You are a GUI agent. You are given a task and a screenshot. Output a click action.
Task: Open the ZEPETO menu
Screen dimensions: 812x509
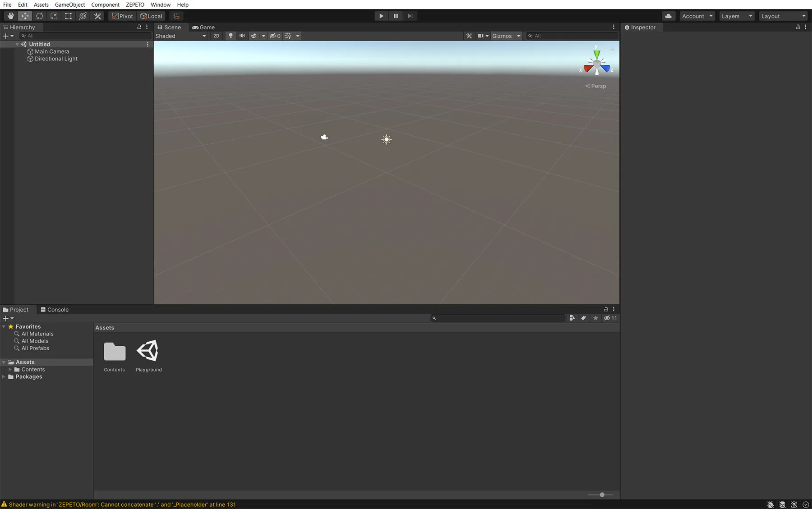(135, 5)
